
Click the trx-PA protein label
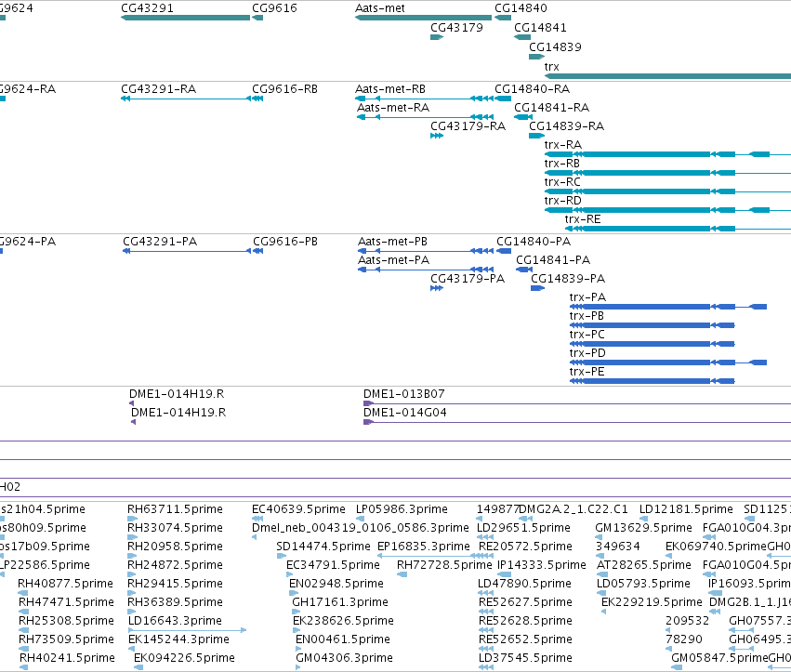(587, 297)
